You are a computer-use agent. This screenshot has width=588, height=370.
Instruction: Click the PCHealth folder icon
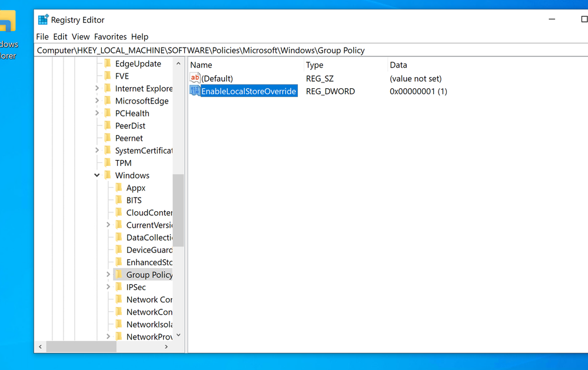point(108,113)
